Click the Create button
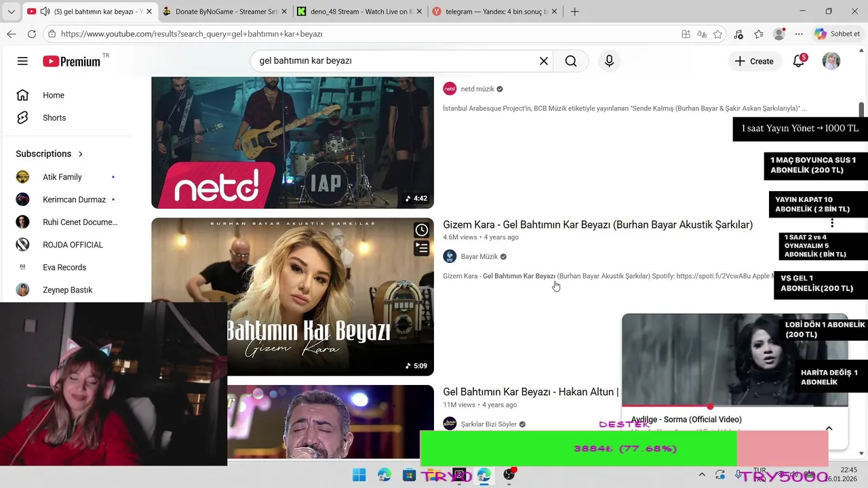 click(754, 61)
